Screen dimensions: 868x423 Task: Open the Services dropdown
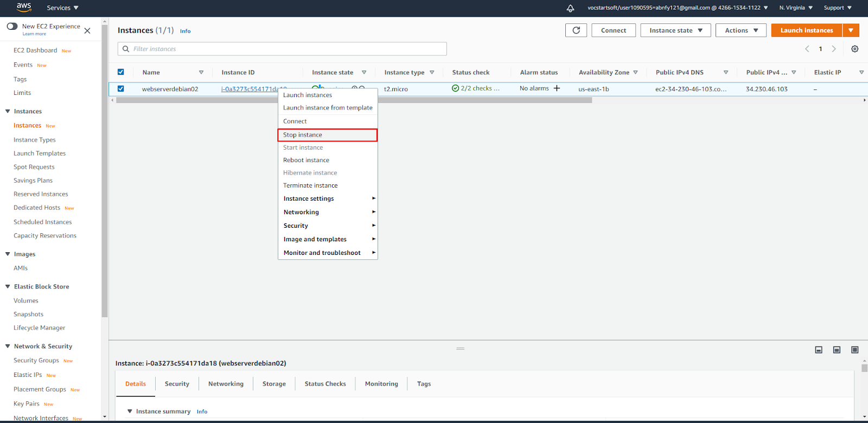coord(62,8)
